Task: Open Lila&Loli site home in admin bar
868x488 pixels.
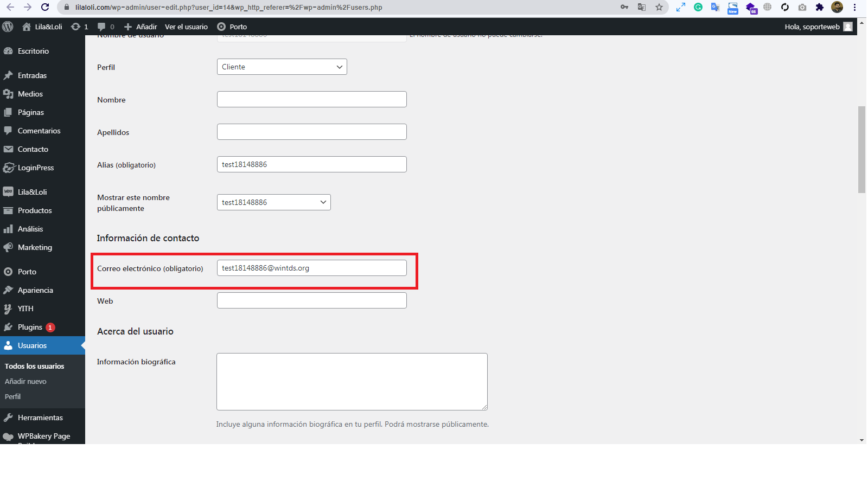Action: [x=42, y=27]
